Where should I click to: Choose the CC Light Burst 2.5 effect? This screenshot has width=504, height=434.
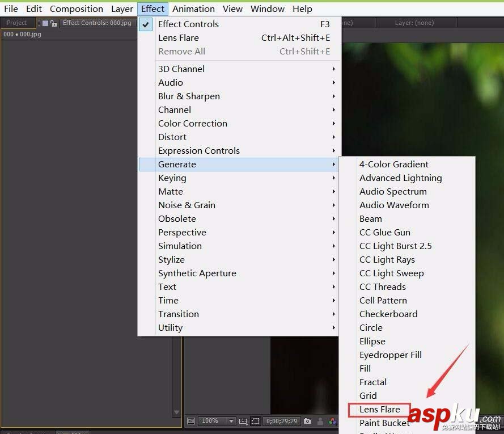[x=396, y=246]
